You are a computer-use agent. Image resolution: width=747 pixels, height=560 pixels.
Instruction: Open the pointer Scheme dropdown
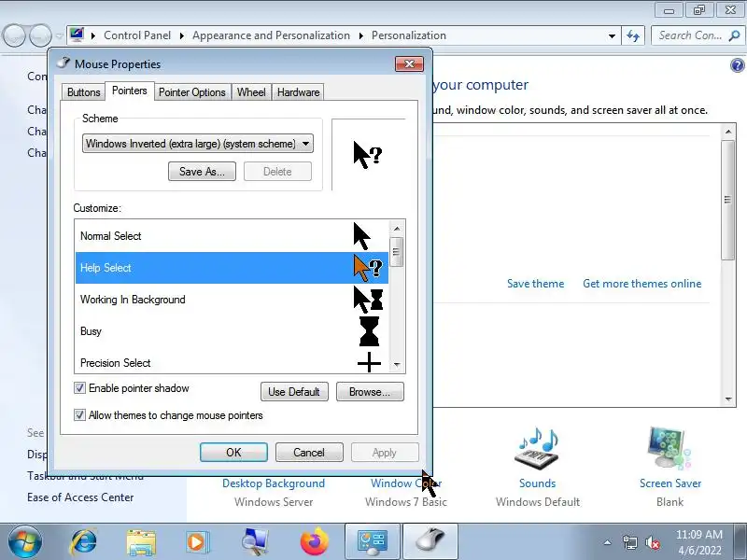[x=198, y=144]
